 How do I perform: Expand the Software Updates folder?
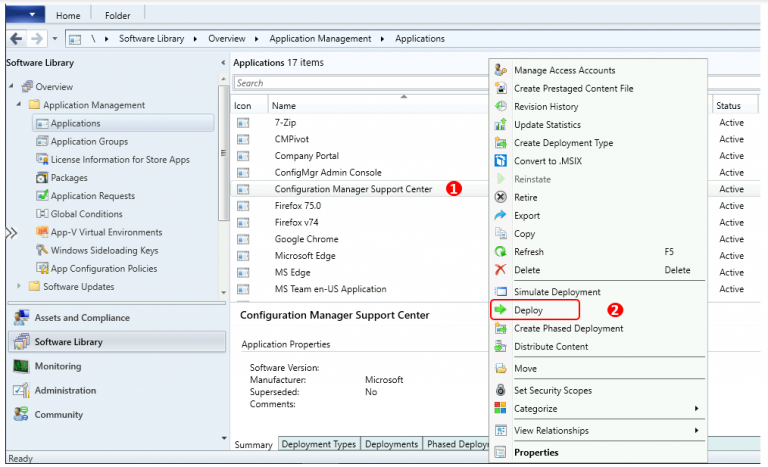20,288
